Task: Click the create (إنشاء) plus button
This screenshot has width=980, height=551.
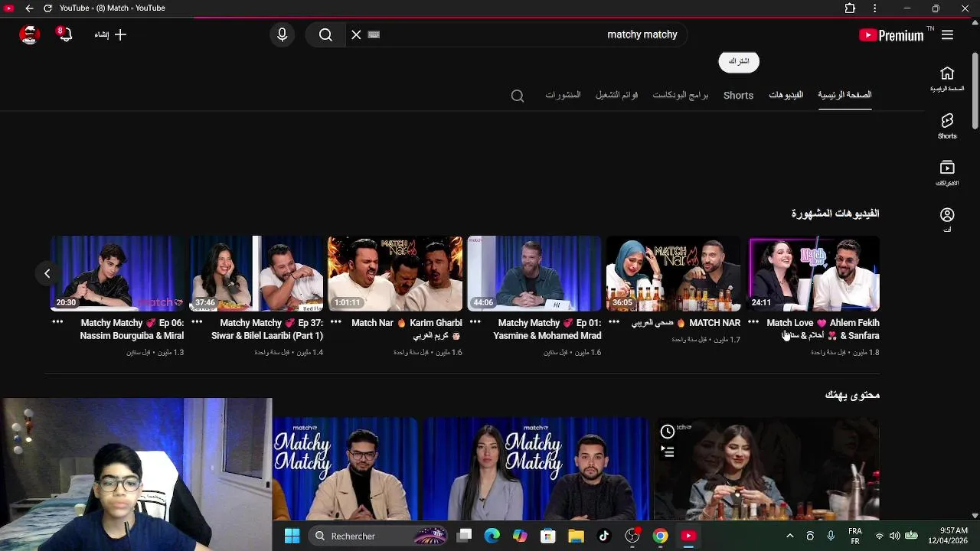Action: coord(111,34)
